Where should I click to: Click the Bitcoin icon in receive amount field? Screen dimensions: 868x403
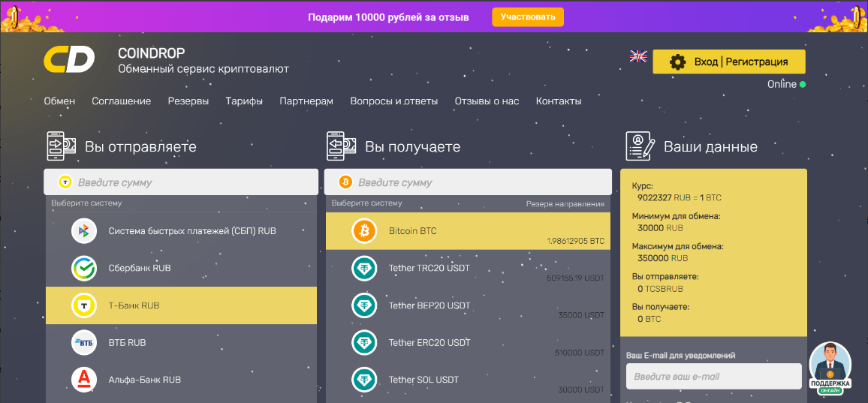(345, 182)
